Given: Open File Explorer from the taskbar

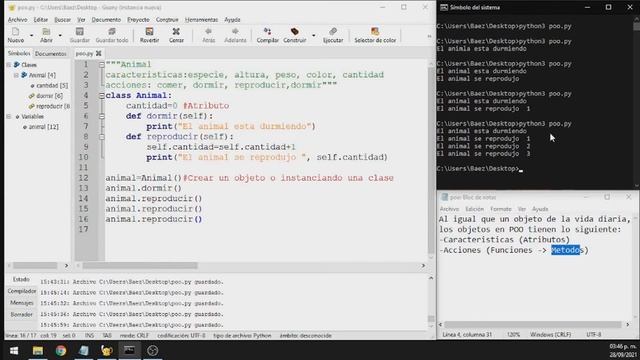Looking at the screenshot, I should click(x=38, y=351).
